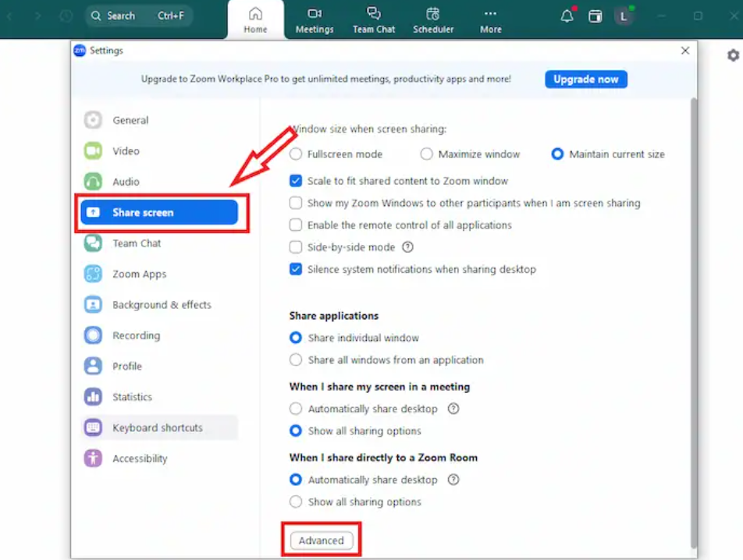The height and width of the screenshot is (560, 743).
Task: Open the Profile settings section
Action: (x=159, y=367)
